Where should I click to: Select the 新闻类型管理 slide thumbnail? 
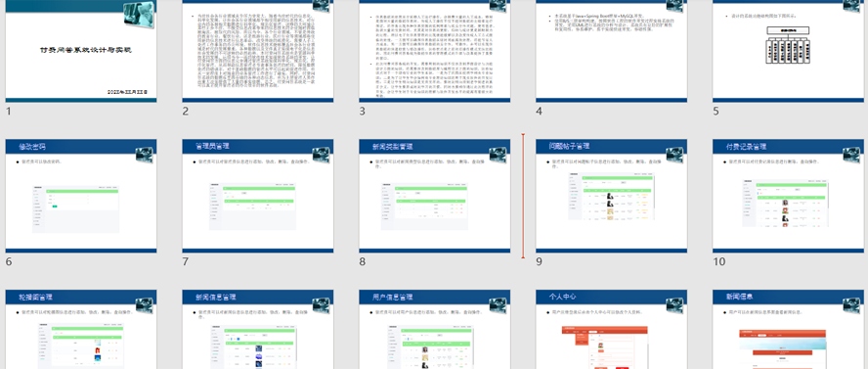(435, 196)
